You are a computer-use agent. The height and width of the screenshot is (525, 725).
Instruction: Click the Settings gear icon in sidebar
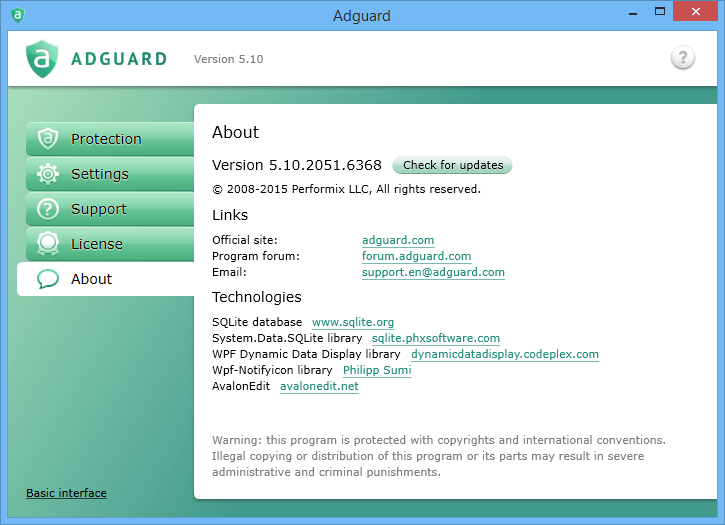(47, 174)
